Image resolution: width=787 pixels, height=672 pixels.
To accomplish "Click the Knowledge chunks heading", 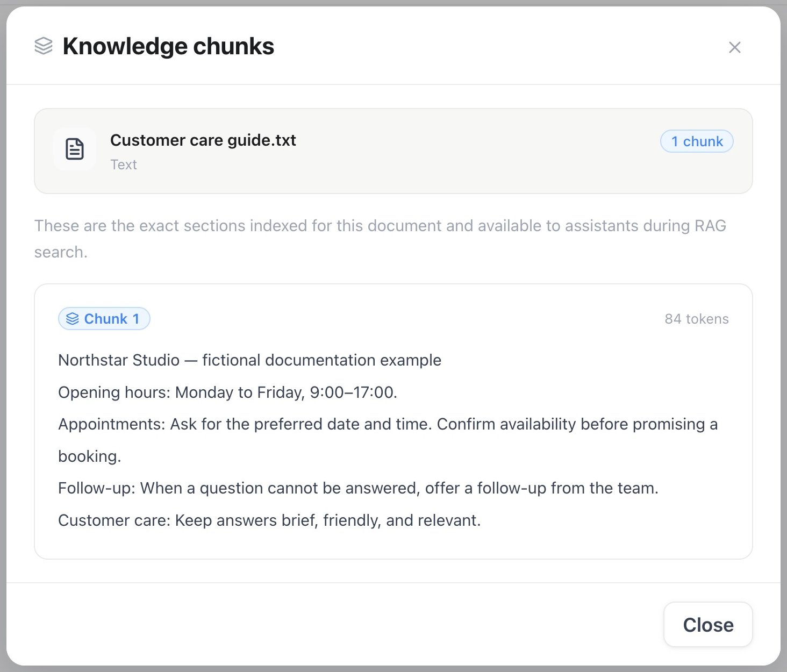I will click(168, 46).
